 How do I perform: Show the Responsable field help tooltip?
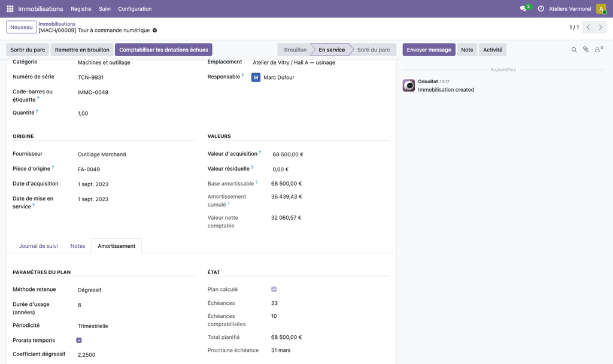(243, 75)
